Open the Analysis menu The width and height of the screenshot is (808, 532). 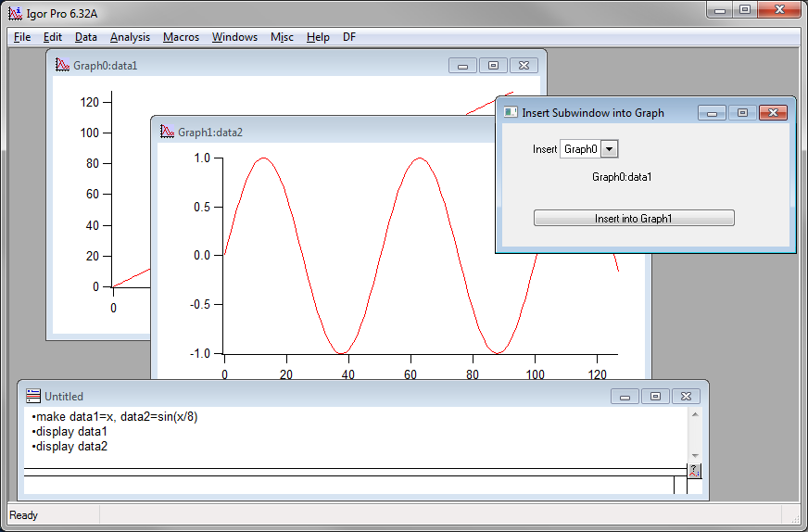pyautogui.click(x=130, y=37)
